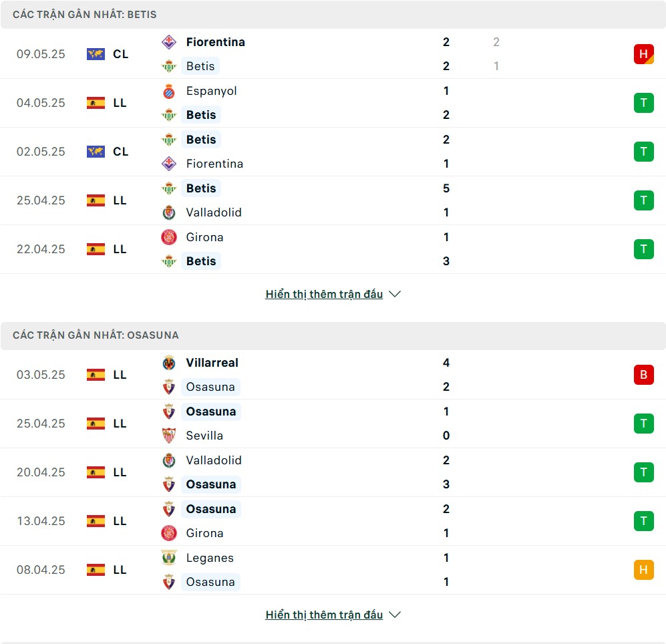Expand more Betis matches with the chevron arrow
The width and height of the screenshot is (666, 644).
(x=395, y=294)
